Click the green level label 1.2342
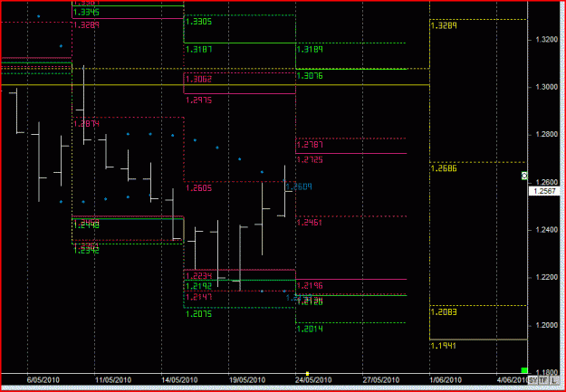This screenshot has width=566, height=392. [x=86, y=250]
